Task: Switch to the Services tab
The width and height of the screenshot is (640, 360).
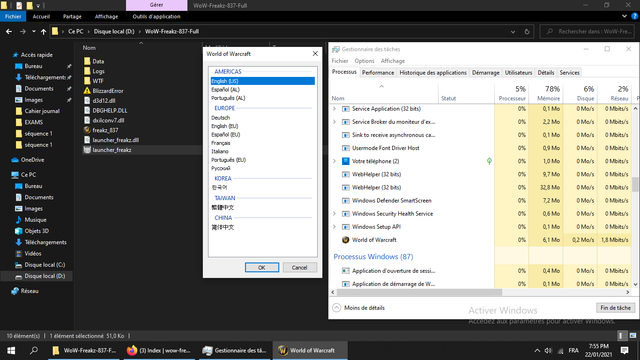Action: click(x=569, y=73)
